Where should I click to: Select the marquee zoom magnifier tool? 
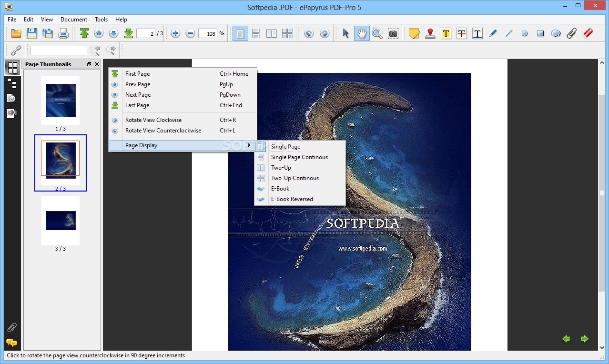click(377, 33)
